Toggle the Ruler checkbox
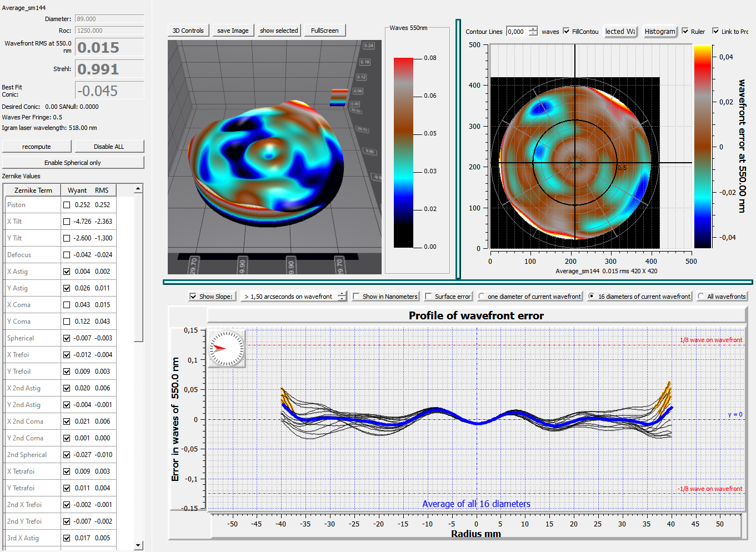 685,32
